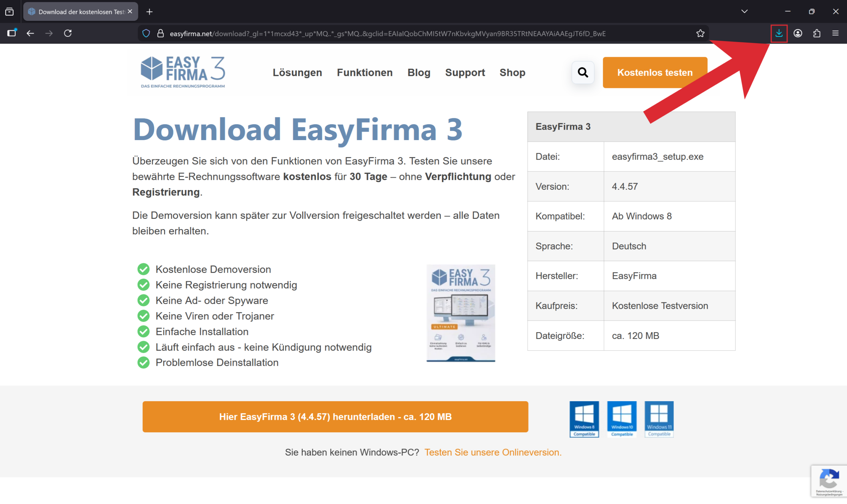Click the Kostenlos testen button
Viewport: 847px width, 504px height.
pos(655,72)
